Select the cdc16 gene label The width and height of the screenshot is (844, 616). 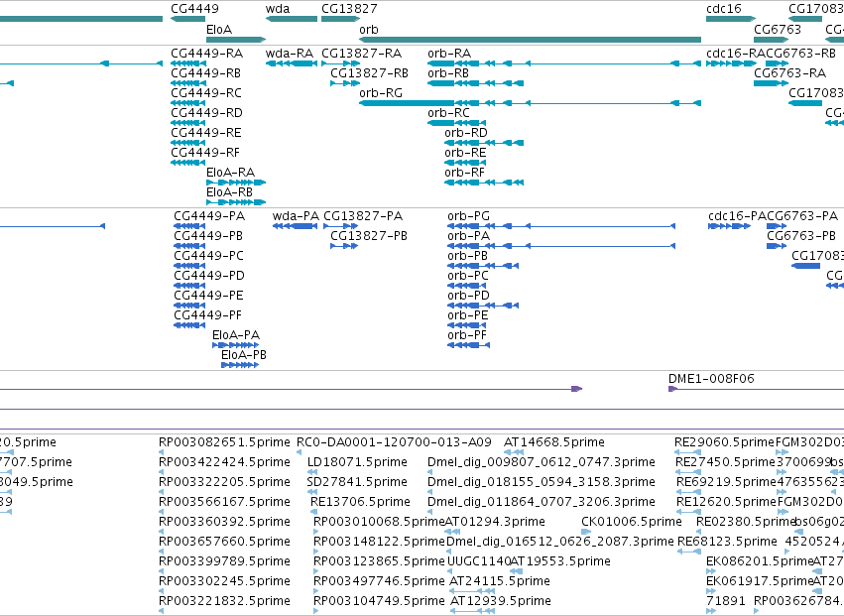click(x=723, y=9)
